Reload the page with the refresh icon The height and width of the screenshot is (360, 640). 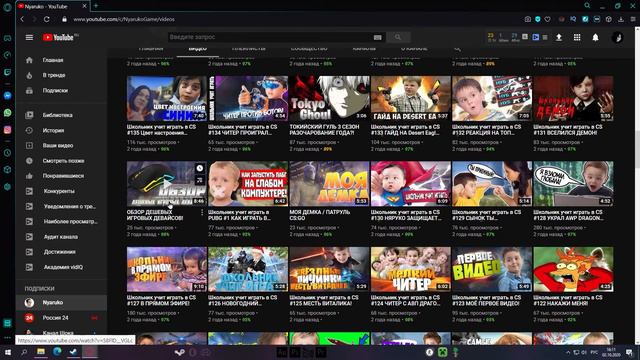47,19
